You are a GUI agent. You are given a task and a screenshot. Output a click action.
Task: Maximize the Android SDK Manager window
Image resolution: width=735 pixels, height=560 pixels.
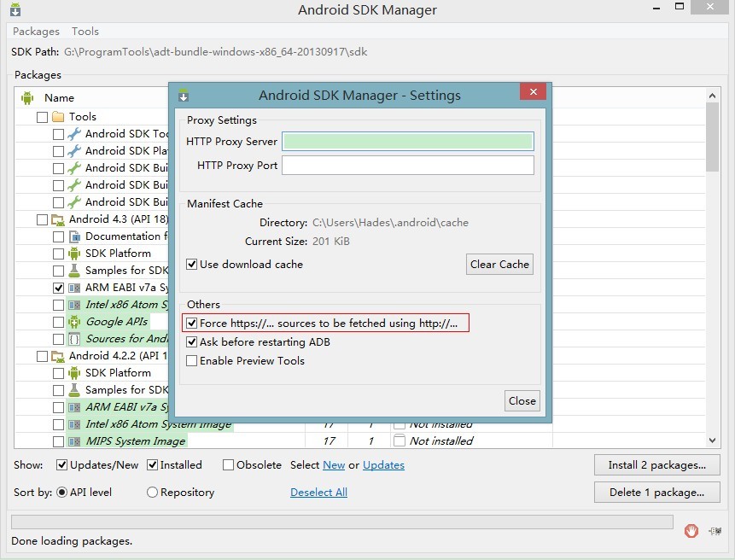(x=680, y=7)
